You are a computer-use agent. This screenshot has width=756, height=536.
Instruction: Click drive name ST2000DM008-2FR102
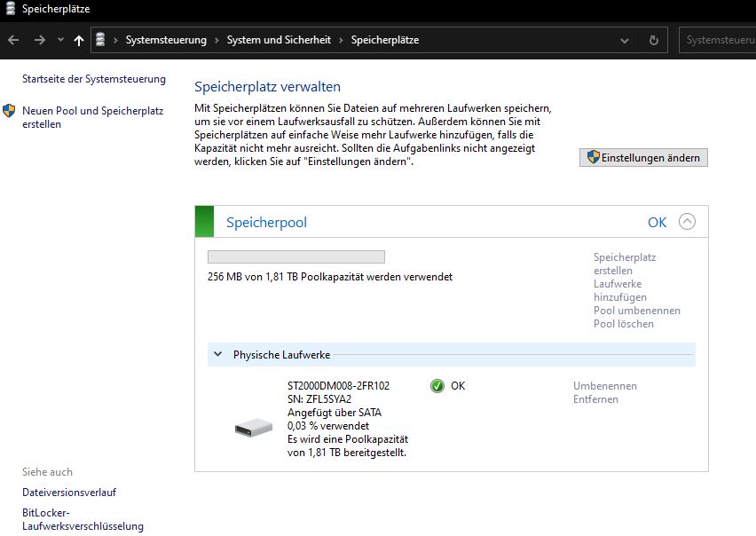(338, 386)
